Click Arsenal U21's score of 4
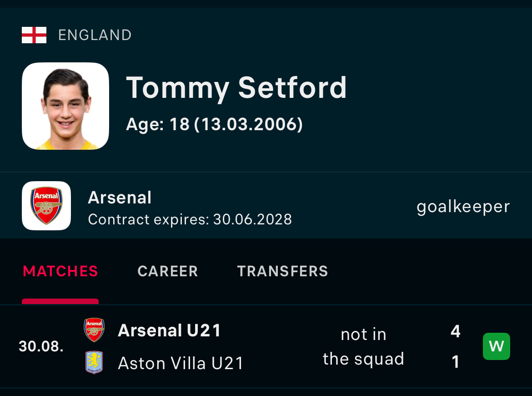The image size is (532, 396). [455, 331]
